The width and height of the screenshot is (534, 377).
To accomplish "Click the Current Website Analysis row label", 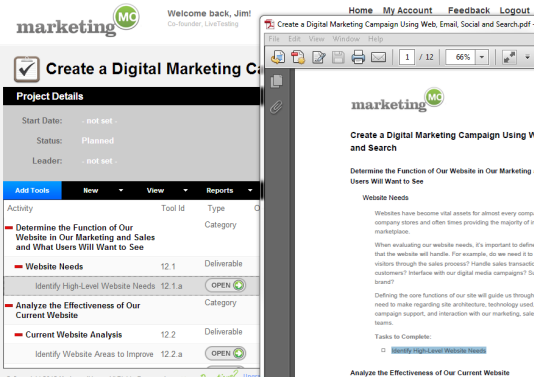I will 74,335.
